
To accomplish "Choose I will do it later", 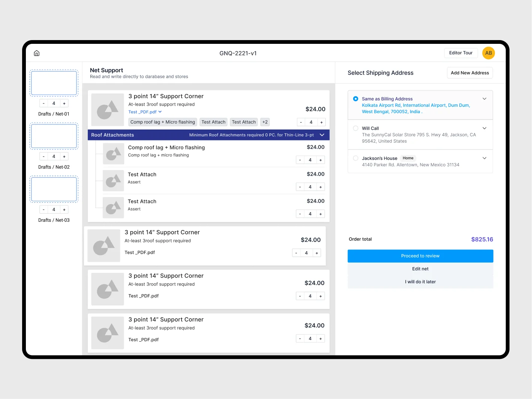I will point(420,282).
